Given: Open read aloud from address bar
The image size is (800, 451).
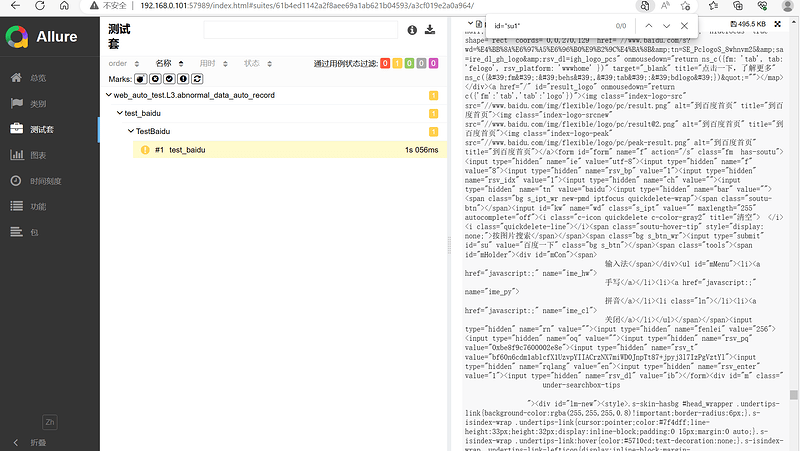Looking at the screenshot, I should click(665, 6).
